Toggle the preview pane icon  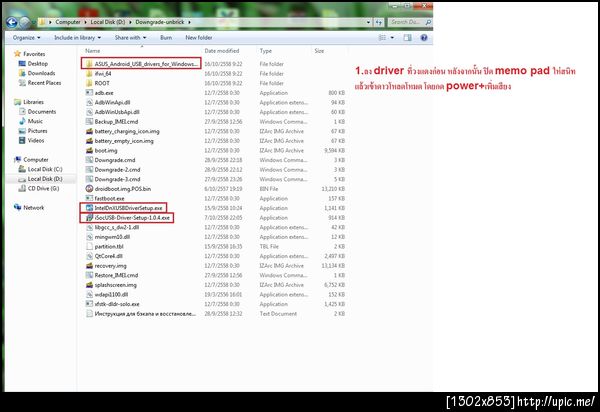[408, 37]
